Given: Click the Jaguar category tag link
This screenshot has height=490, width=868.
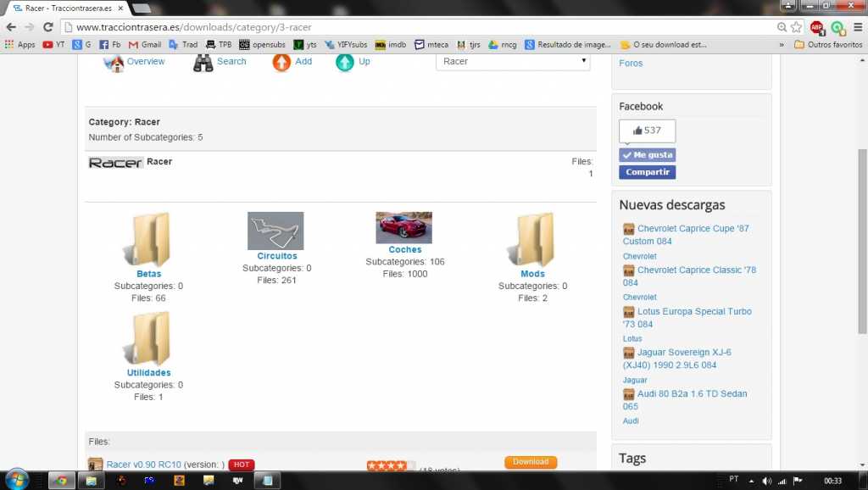Looking at the screenshot, I should [635, 380].
